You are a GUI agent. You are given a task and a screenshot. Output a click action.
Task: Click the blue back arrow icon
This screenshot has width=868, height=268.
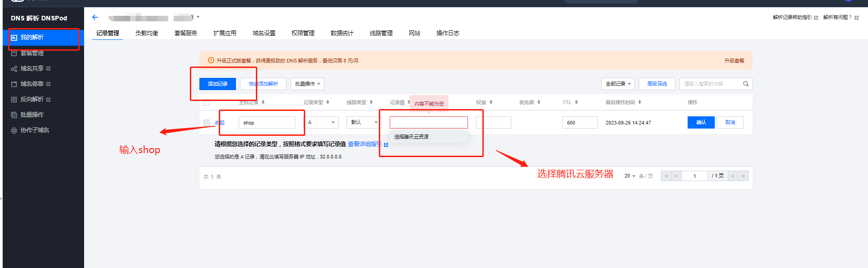click(x=95, y=17)
